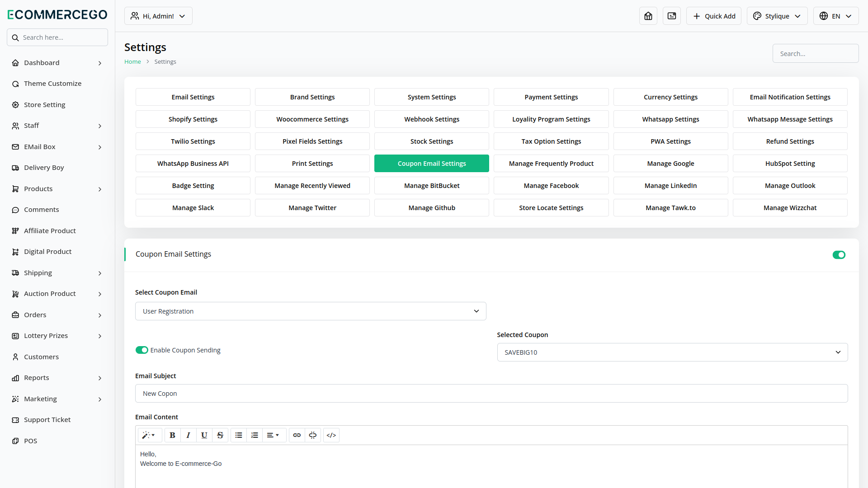
Task: Click the settings Search box
Action: 816,53
